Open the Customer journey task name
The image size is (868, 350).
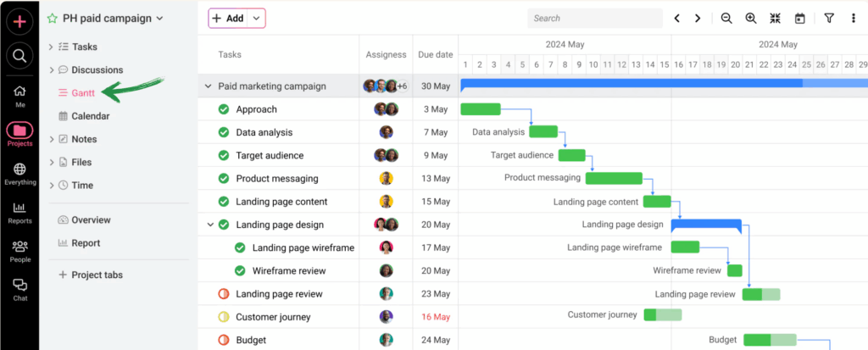click(x=273, y=317)
